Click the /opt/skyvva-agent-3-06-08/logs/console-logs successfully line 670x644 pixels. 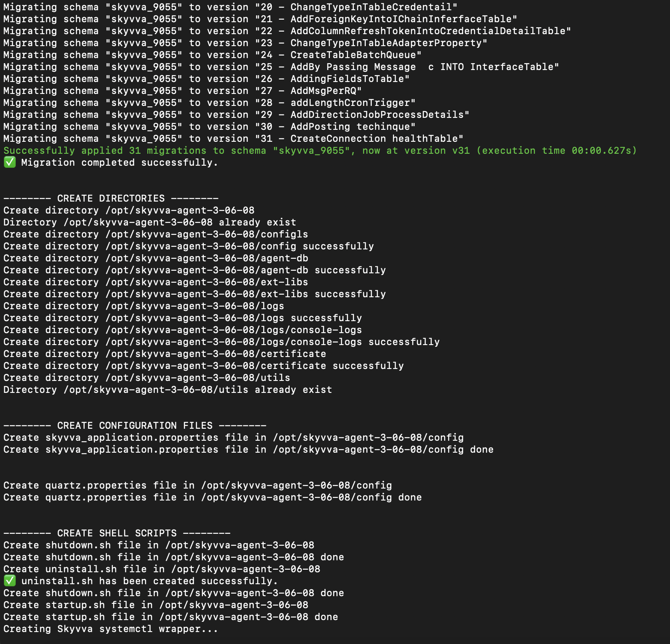pyautogui.click(x=222, y=342)
